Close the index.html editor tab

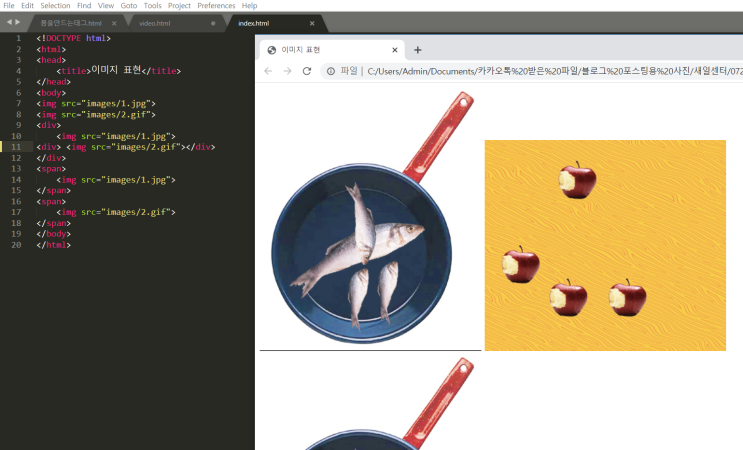[312, 23]
